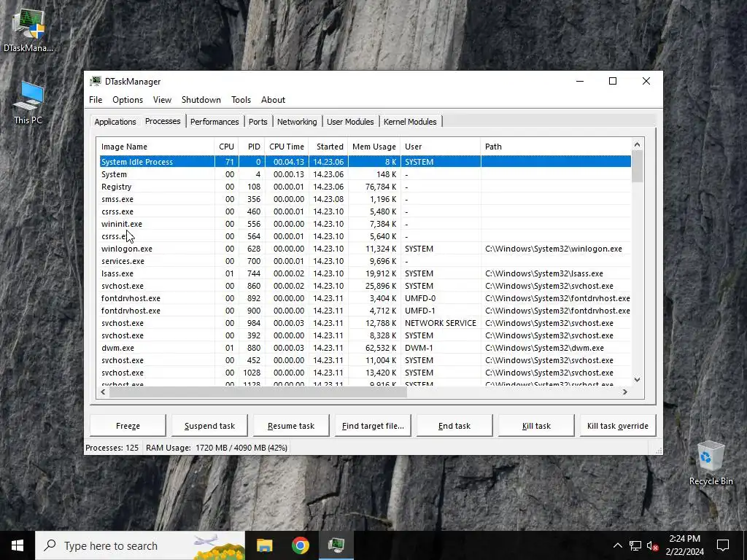The height and width of the screenshot is (560, 747).
Task: Select the winlogon.exe process row
Action: point(365,249)
